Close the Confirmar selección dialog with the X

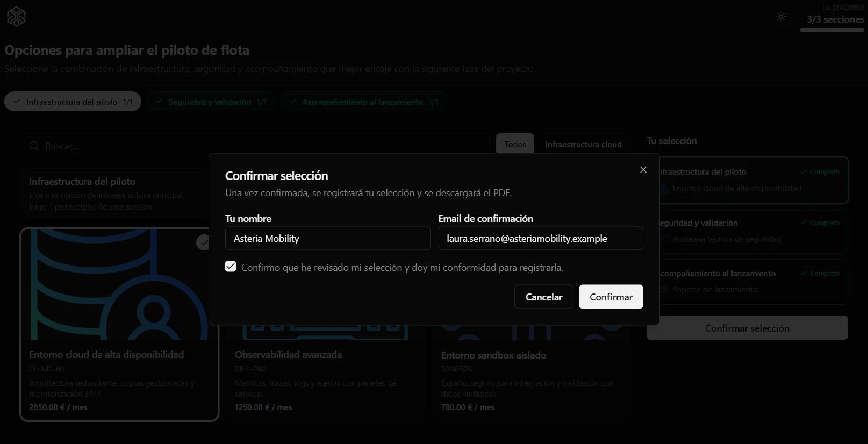click(x=643, y=169)
